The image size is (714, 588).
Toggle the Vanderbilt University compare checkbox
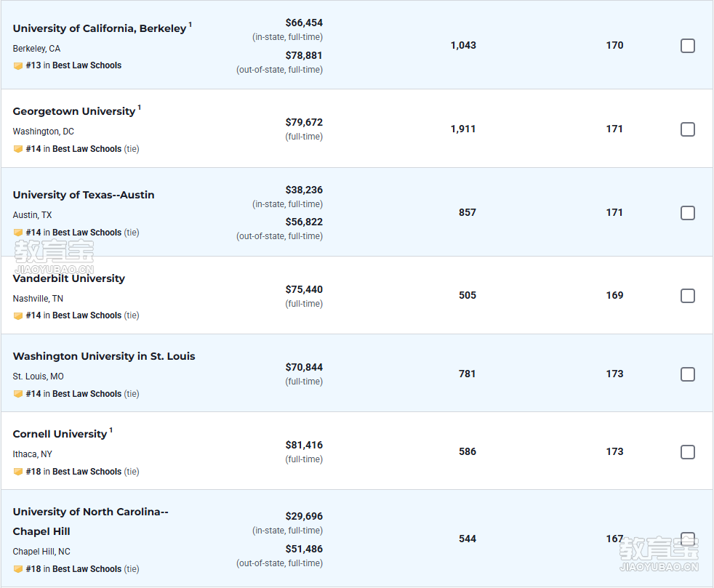(688, 296)
